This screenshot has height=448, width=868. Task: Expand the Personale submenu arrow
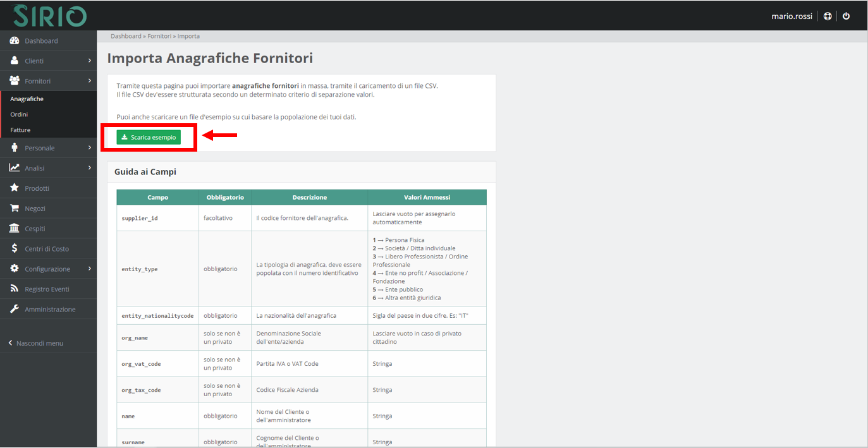[90, 148]
